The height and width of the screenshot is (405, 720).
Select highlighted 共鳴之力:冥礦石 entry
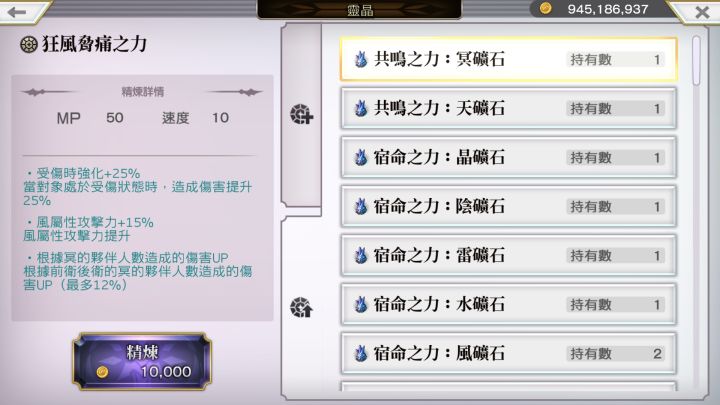[508, 59]
